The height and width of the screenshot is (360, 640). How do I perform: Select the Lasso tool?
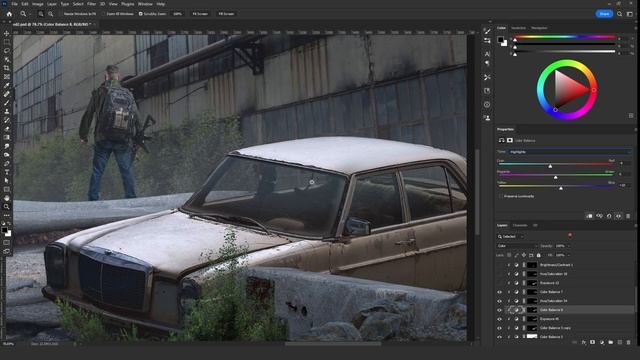click(x=7, y=51)
